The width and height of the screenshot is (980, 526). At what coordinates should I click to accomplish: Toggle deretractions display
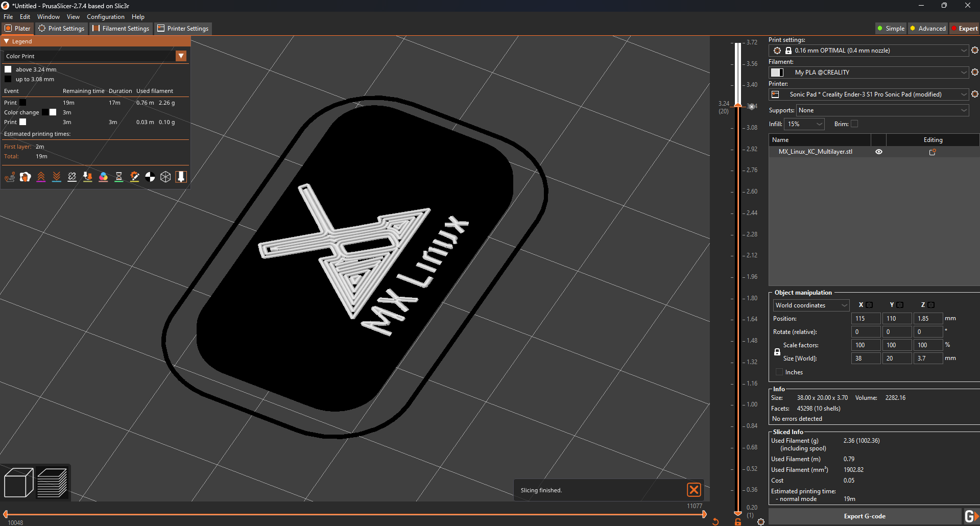57,177
